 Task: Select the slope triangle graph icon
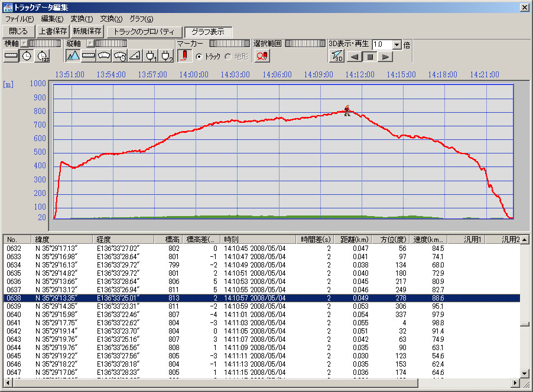pos(135,56)
